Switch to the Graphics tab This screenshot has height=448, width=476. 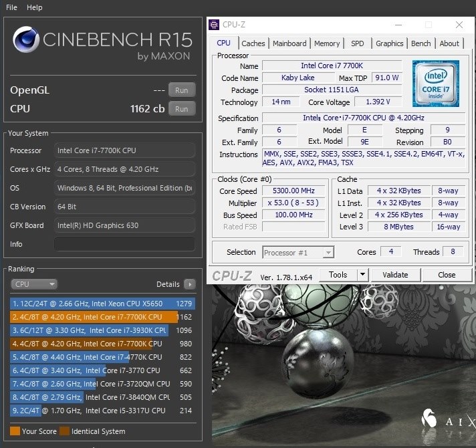click(390, 43)
